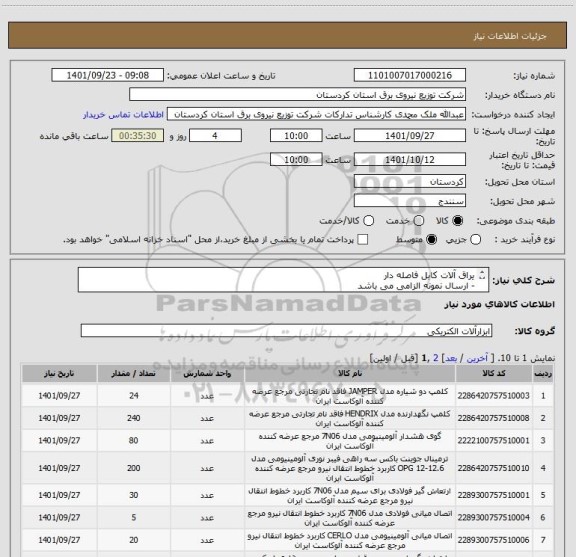Click the واحد شمارش column header
This screenshot has height=557, width=576.
point(207,373)
